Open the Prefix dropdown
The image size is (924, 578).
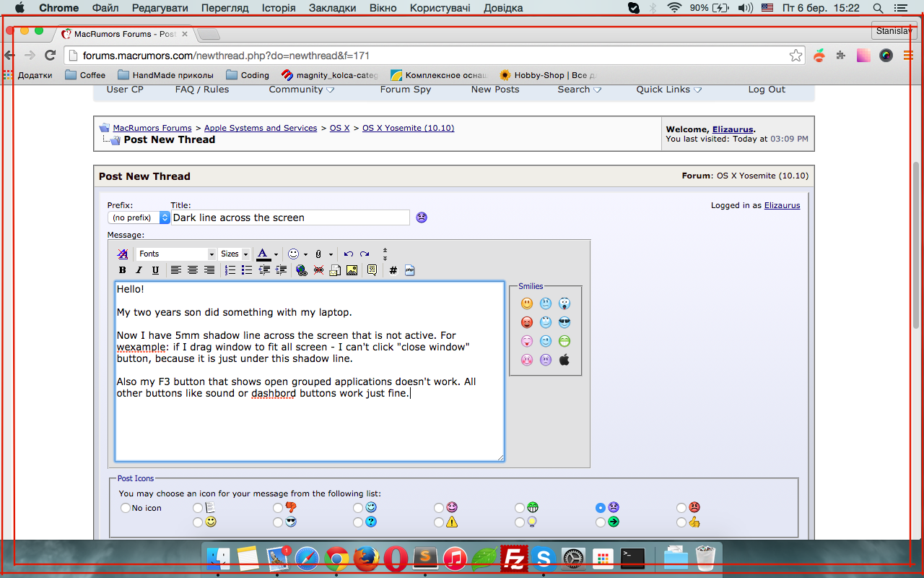(139, 217)
